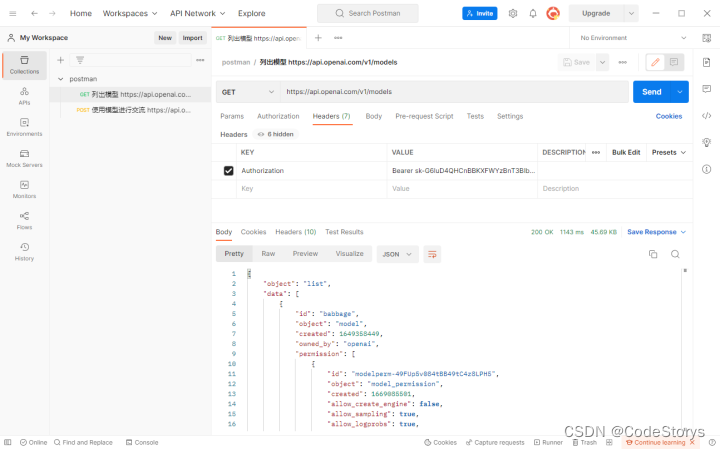Click the Send button
Screen dimensions: 720x449
652,92
